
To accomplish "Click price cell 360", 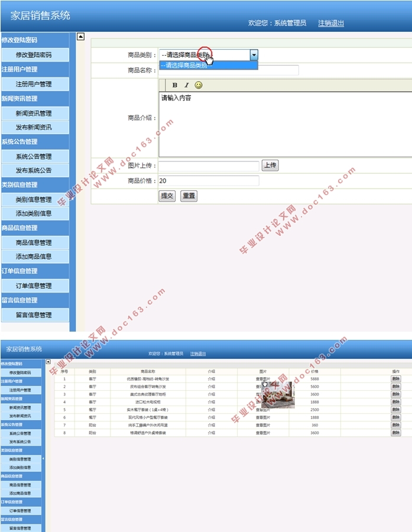I will coord(314,425).
